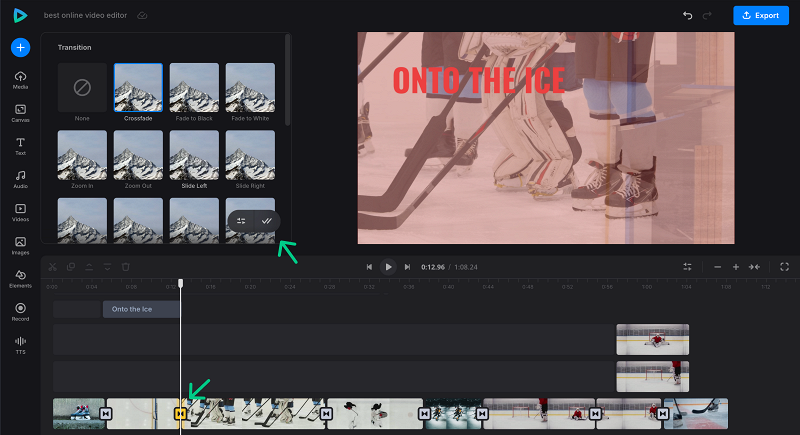
Task: Open the Audio sidebar panel
Action: (20, 180)
